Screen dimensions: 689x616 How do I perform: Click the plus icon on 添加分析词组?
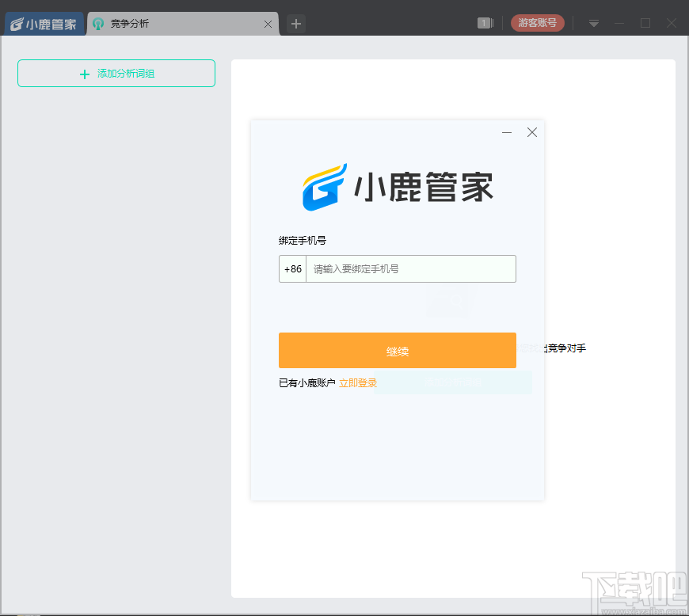(x=84, y=74)
